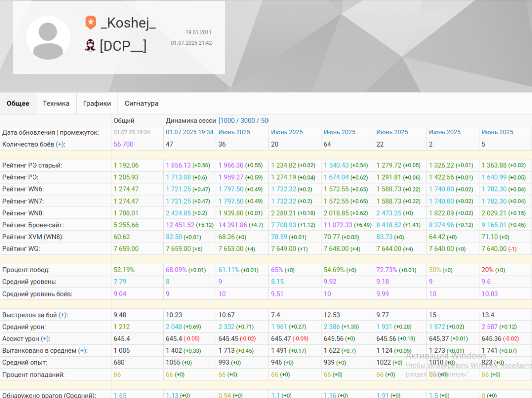Select the 1000 battles session dynamics link
532x398 pixels.
[x=228, y=121]
